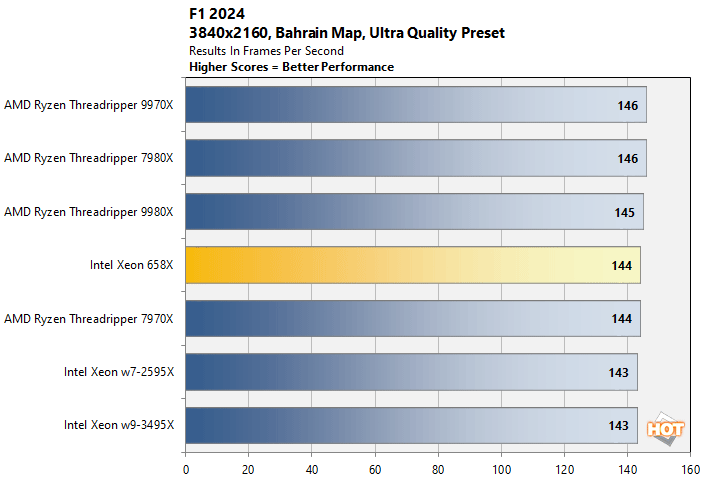
Task: Click value 146 on Threadripper 7980X bar
Action: pos(628,159)
